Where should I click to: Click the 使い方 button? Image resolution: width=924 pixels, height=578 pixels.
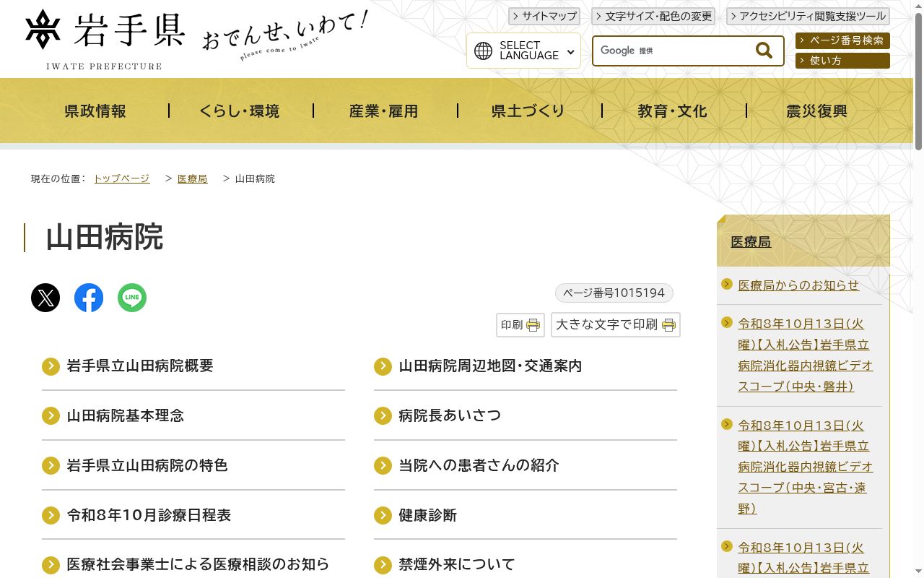click(x=842, y=61)
